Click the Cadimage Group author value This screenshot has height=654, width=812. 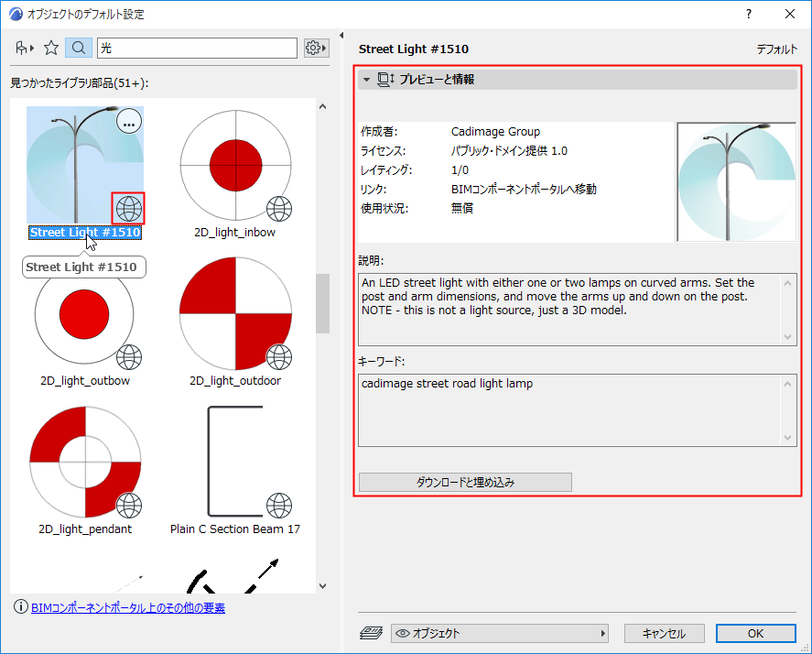coord(495,132)
